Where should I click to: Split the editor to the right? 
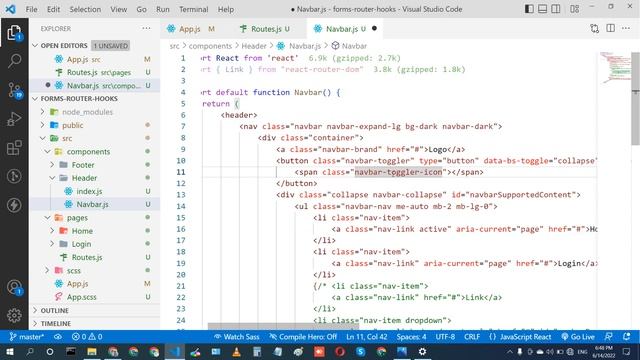610,29
